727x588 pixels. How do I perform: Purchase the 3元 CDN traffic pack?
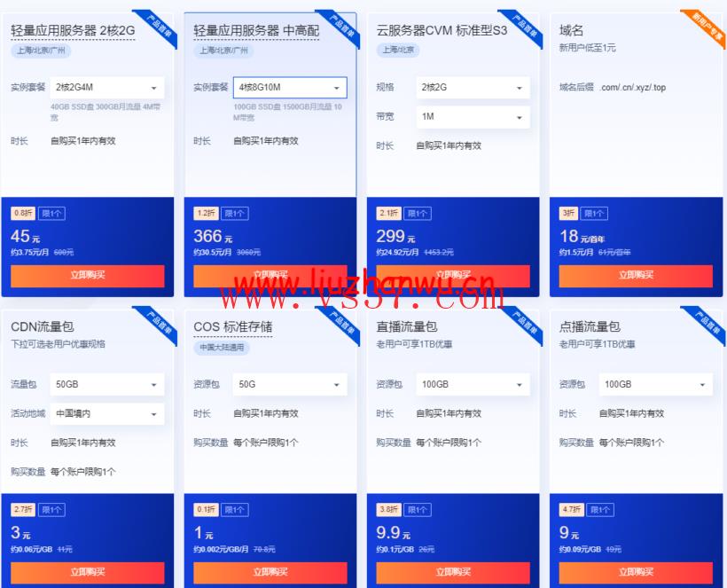coord(88,572)
